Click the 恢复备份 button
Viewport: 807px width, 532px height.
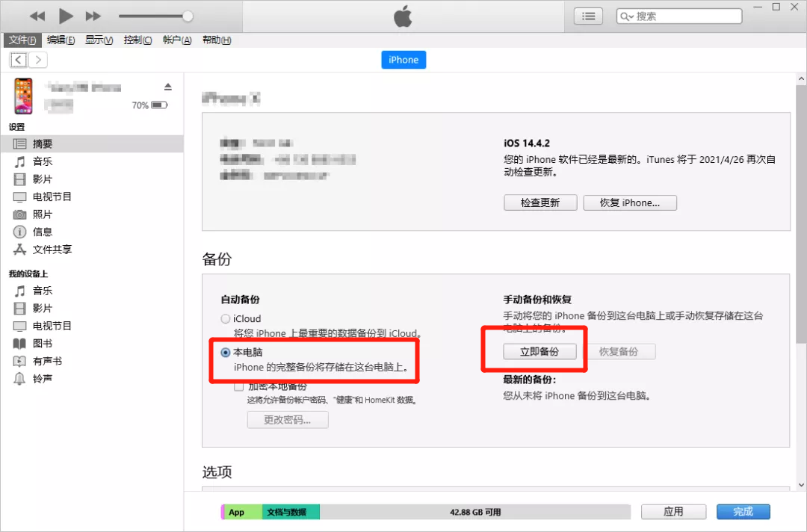[x=619, y=352]
